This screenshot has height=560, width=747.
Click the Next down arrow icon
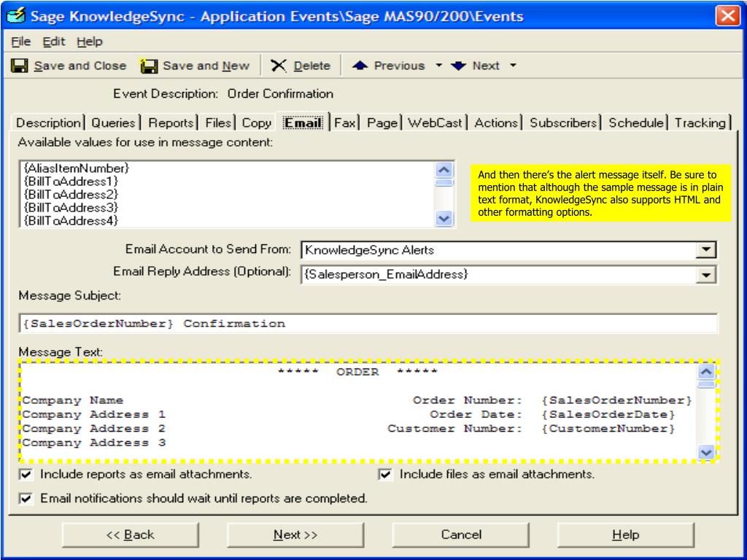458,66
